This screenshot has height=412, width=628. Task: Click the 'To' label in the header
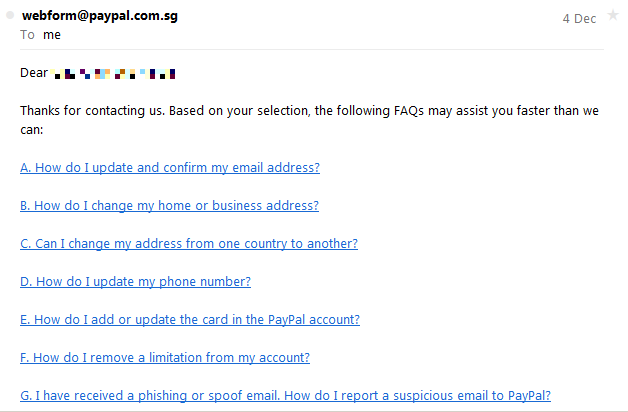tap(27, 34)
